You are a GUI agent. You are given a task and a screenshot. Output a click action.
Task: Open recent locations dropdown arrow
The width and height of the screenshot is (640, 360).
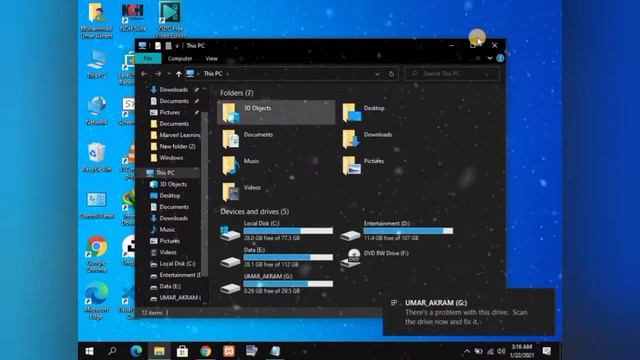coord(169,74)
